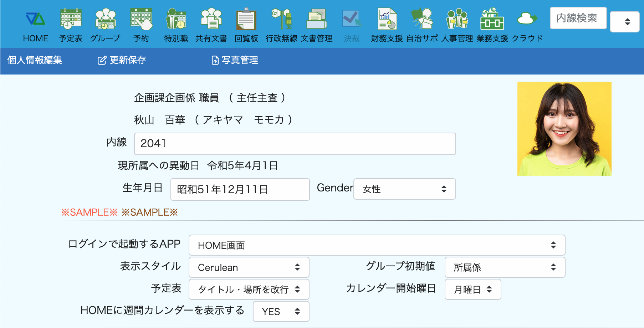Open the カレンダー開始曜日 dropdown
644x328 pixels.
(x=472, y=289)
